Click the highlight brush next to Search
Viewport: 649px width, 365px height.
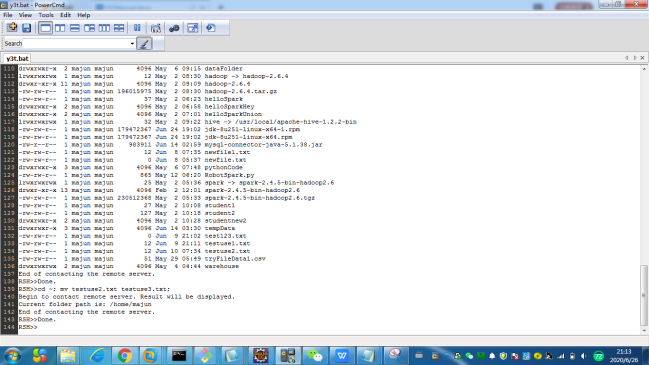tap(144, 43)
